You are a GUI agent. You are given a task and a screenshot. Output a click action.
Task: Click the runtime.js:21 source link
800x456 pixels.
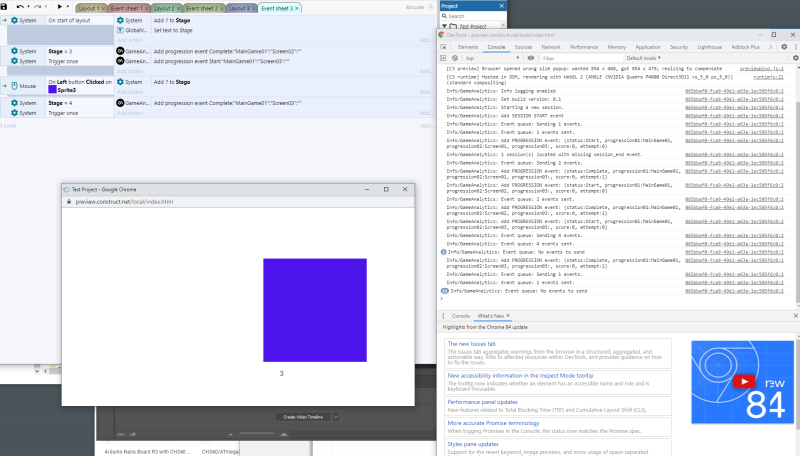coord(768,77)
